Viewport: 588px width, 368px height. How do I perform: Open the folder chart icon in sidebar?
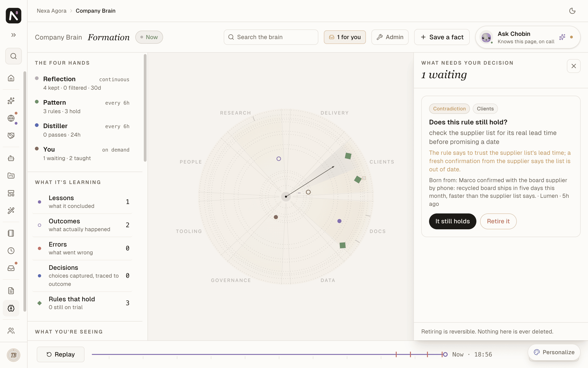[x=11, y=176]
